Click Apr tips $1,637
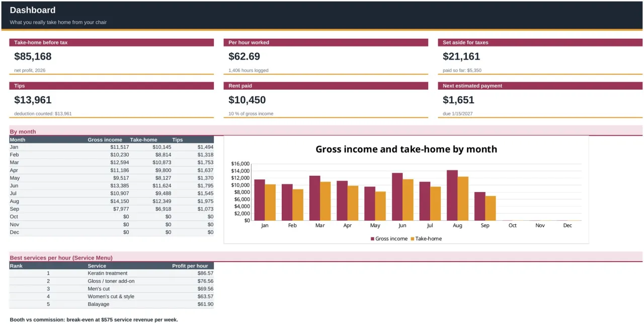 point(205,170)
